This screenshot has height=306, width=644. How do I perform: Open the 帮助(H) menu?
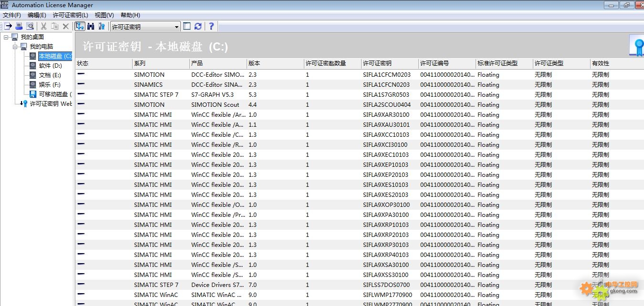point(130,15)
